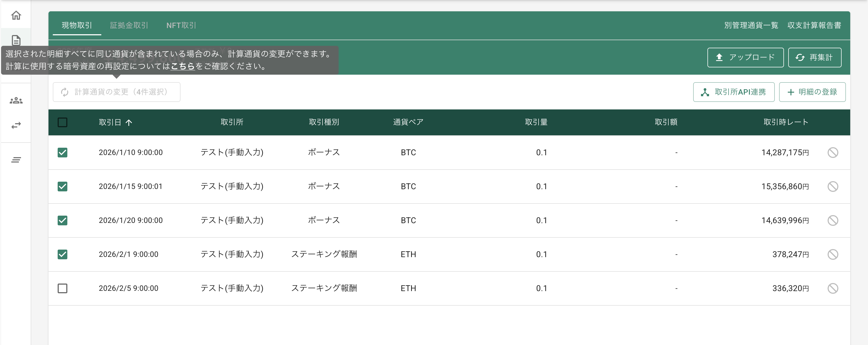Switch to the 現物取引 tab
Viewport: 868px width, 345px height.
tap(77, 25)
